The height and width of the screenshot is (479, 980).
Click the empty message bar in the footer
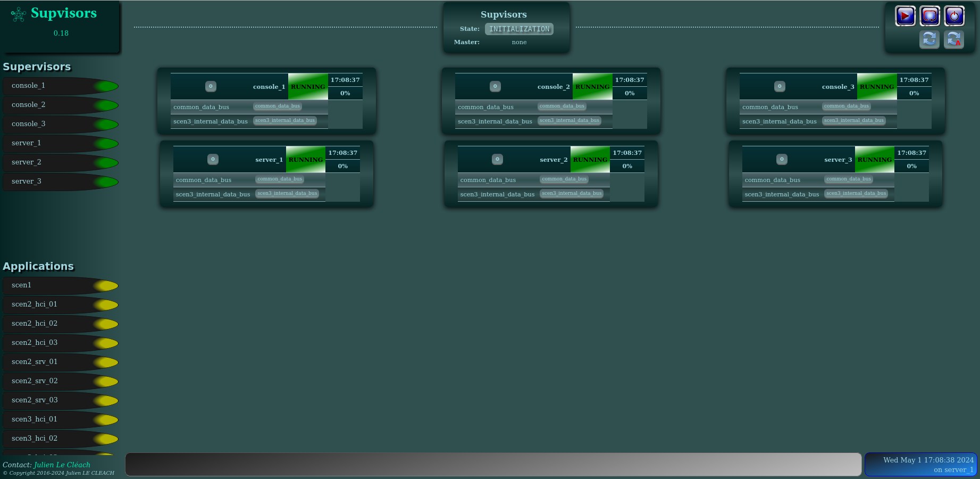pos(493,465)
